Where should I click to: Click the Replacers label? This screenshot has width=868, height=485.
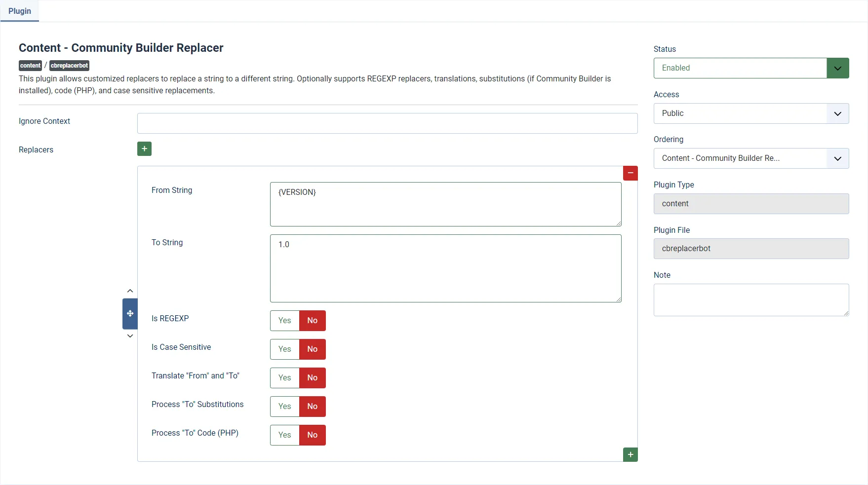(36, 150)
